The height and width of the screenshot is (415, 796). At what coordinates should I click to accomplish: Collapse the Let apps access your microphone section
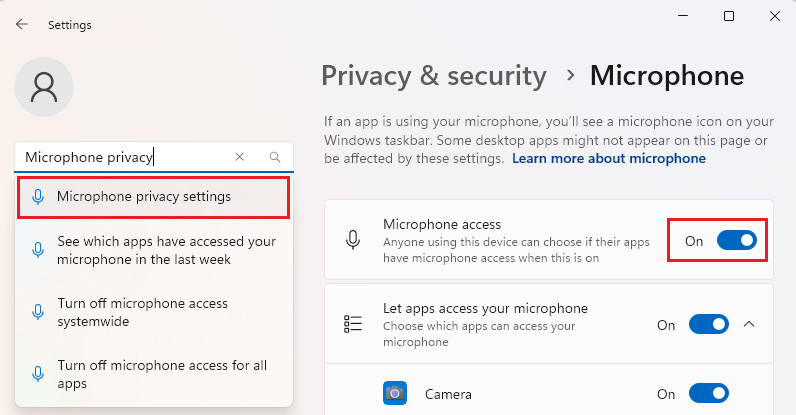pos(749,324)
